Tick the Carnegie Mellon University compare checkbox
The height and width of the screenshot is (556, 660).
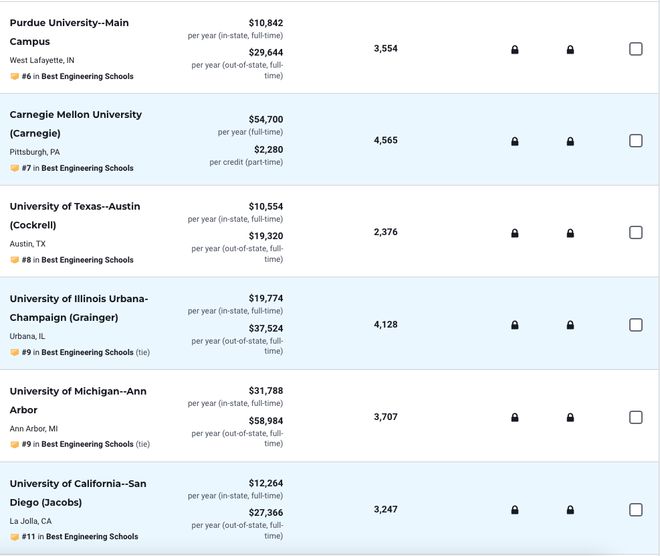635,141
